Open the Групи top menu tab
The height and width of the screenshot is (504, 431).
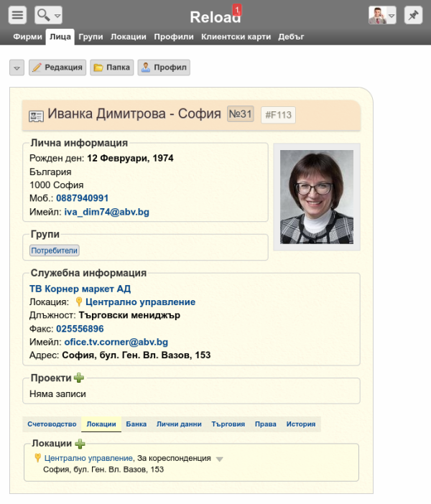click(91, 37)
